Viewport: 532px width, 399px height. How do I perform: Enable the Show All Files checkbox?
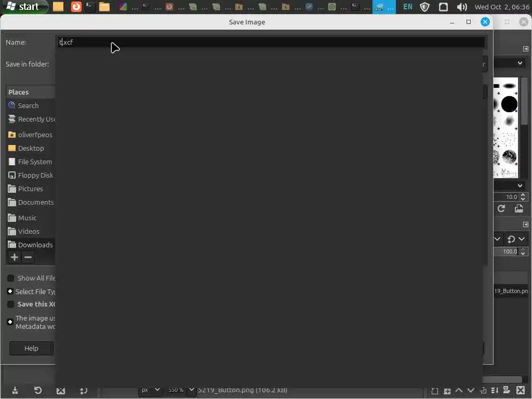[x=10, y=278]
